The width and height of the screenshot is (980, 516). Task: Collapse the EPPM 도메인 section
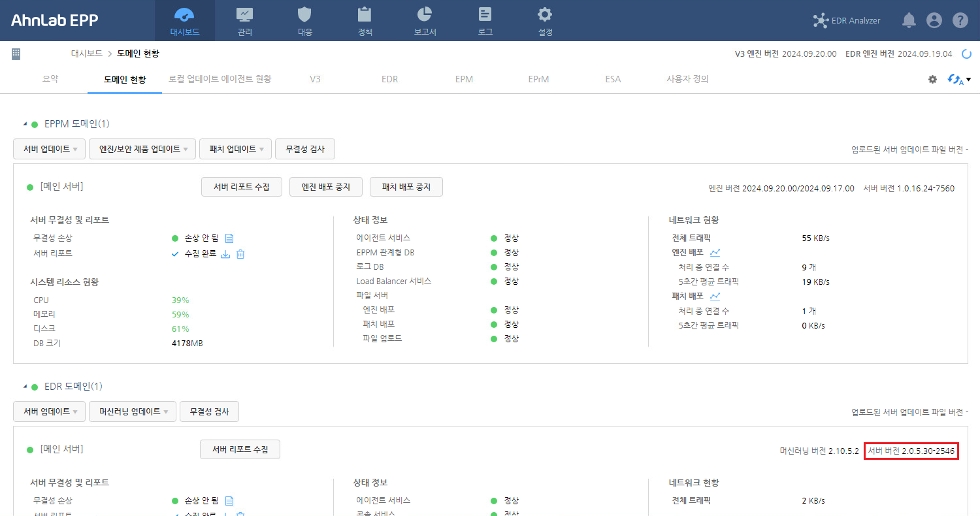coord(25,124)
